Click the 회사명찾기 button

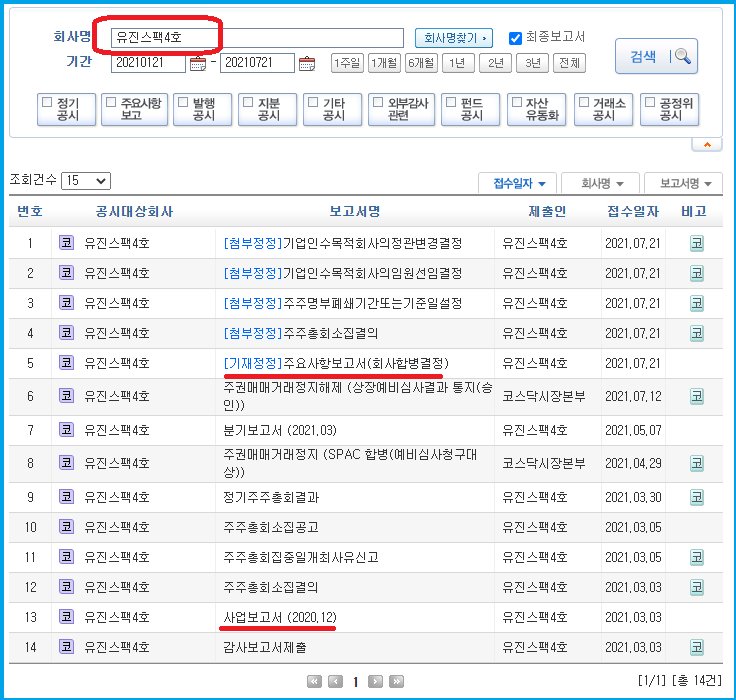(x=454, y=38)
